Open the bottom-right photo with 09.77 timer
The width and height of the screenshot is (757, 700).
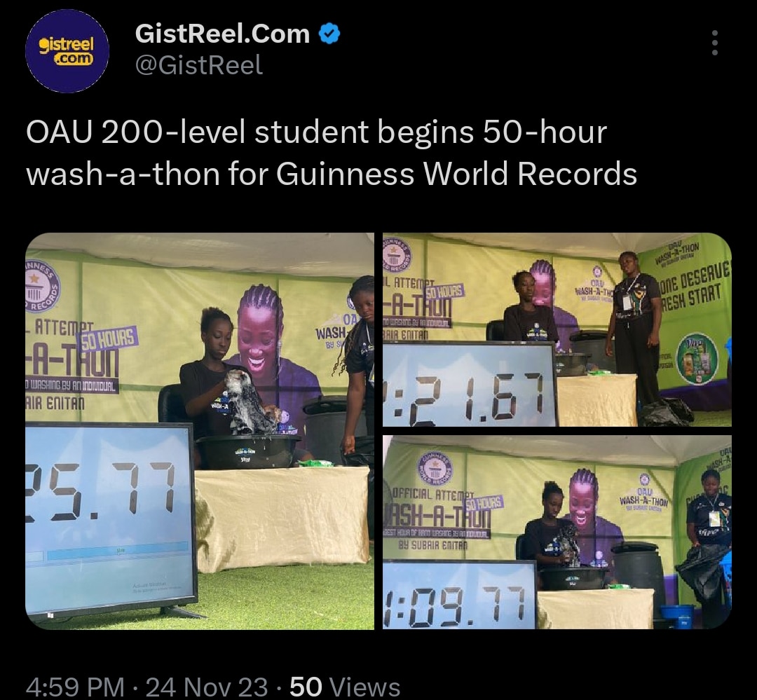click(x=557, y=532)
